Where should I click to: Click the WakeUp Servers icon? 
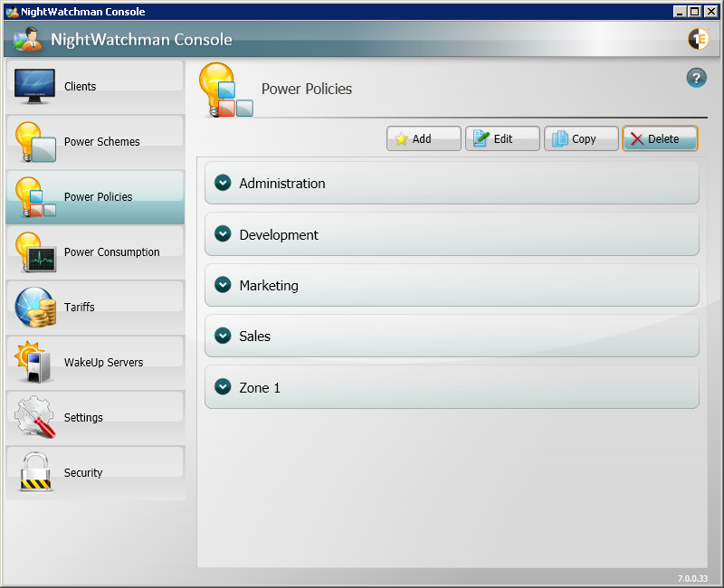pos(35,363)
